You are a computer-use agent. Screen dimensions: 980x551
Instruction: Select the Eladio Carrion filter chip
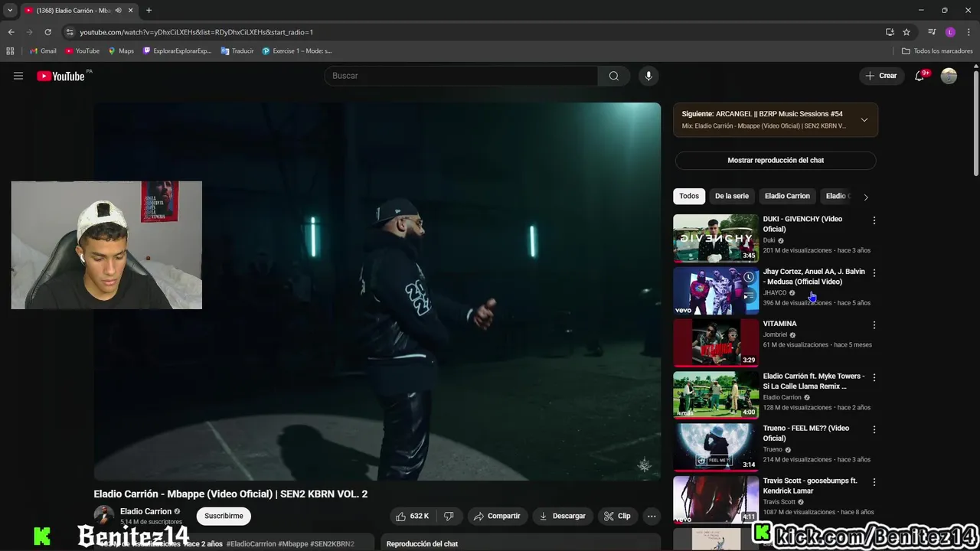(787, 196)
